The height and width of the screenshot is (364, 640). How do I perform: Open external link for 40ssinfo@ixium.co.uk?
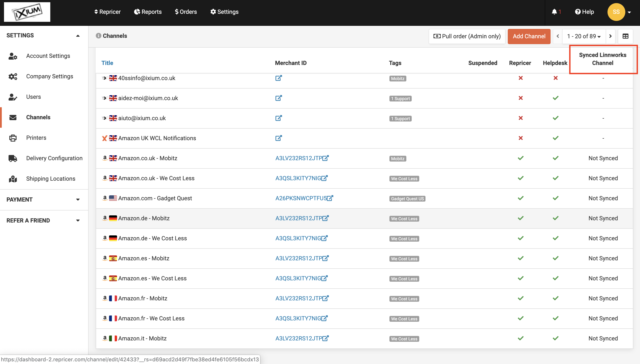[x=279, y=78]
